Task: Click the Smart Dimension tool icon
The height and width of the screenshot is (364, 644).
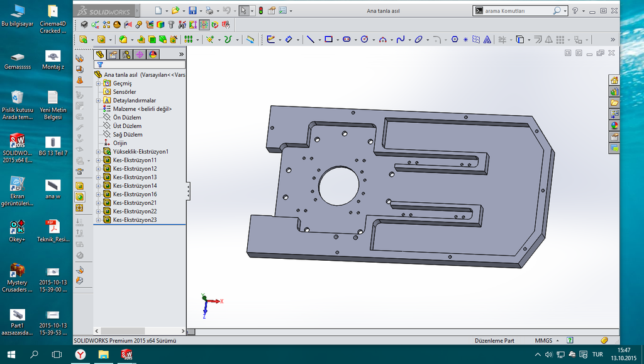Action: (289, 39)
